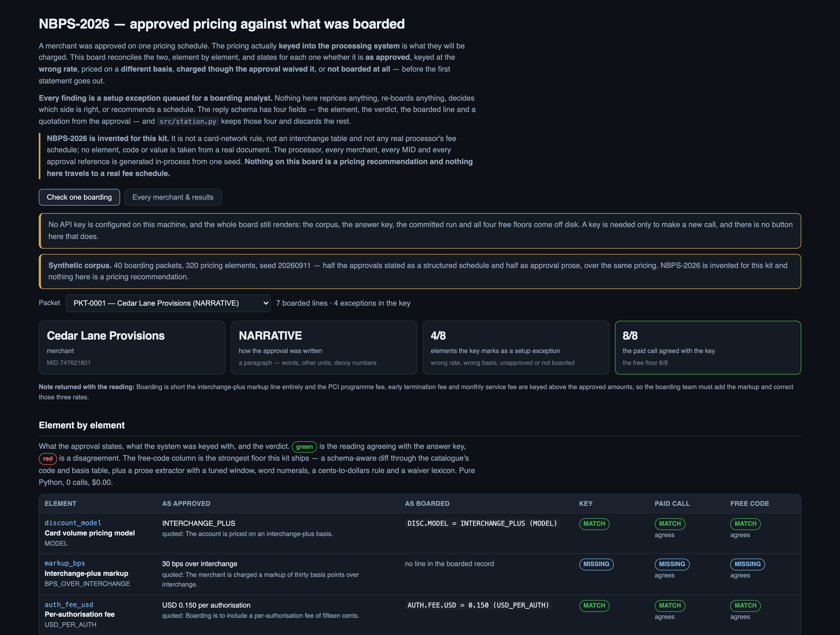Switch to Every merchant & results tab
Screen dimensions: 840x635
coord(173,197)
